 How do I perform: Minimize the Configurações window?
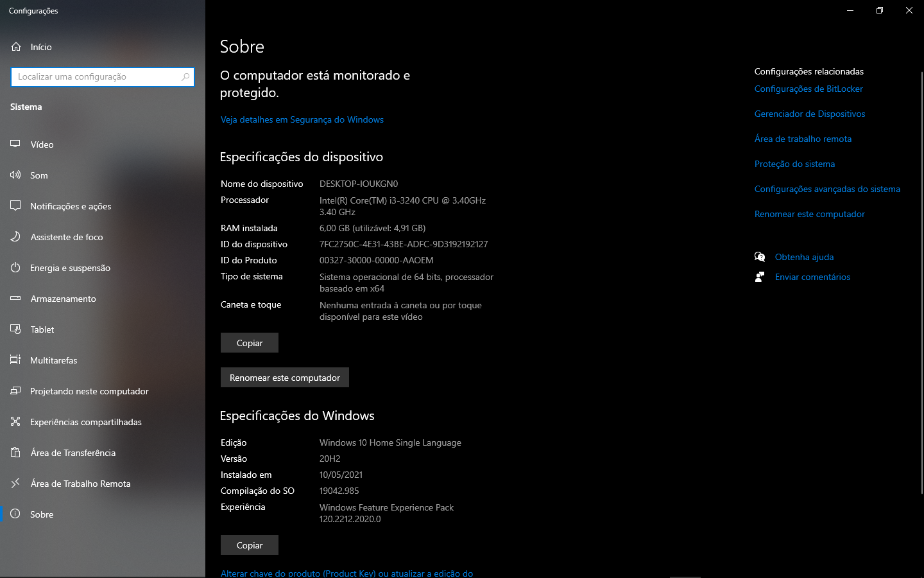pyautogui.click(x=850, y=10)
